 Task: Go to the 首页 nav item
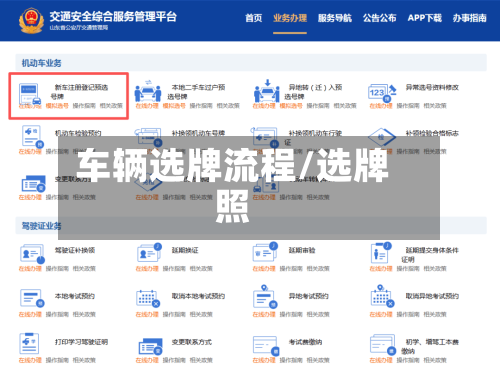(x=254, y=18)
